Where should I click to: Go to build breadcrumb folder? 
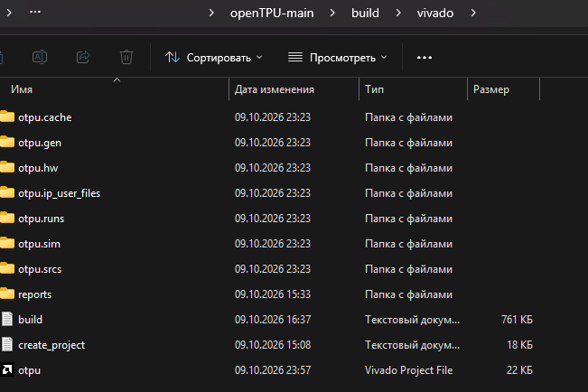[365, 14]
